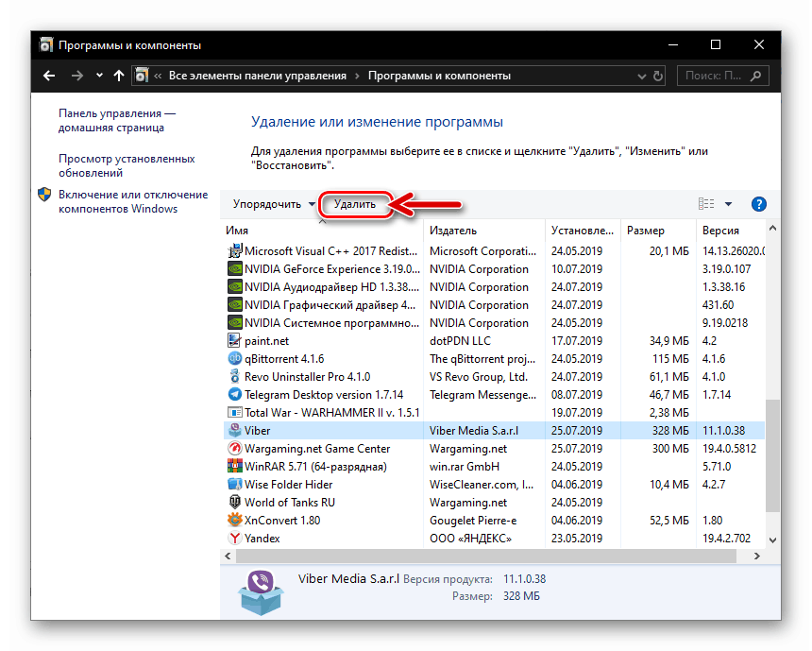Select NVIDIA GeForce Experience icon
This screenshot has height=651, width=812.
click(234, 269)
